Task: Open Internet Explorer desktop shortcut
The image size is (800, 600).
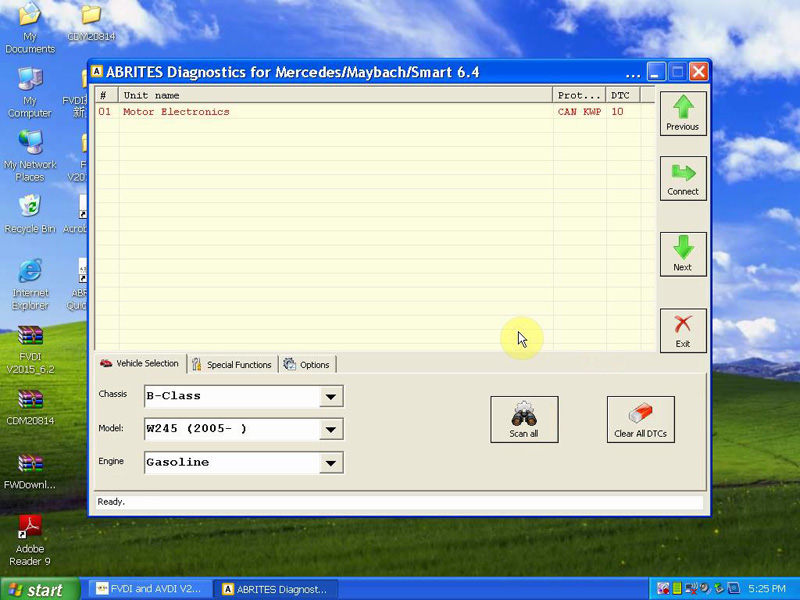Action: coord(30,284)
